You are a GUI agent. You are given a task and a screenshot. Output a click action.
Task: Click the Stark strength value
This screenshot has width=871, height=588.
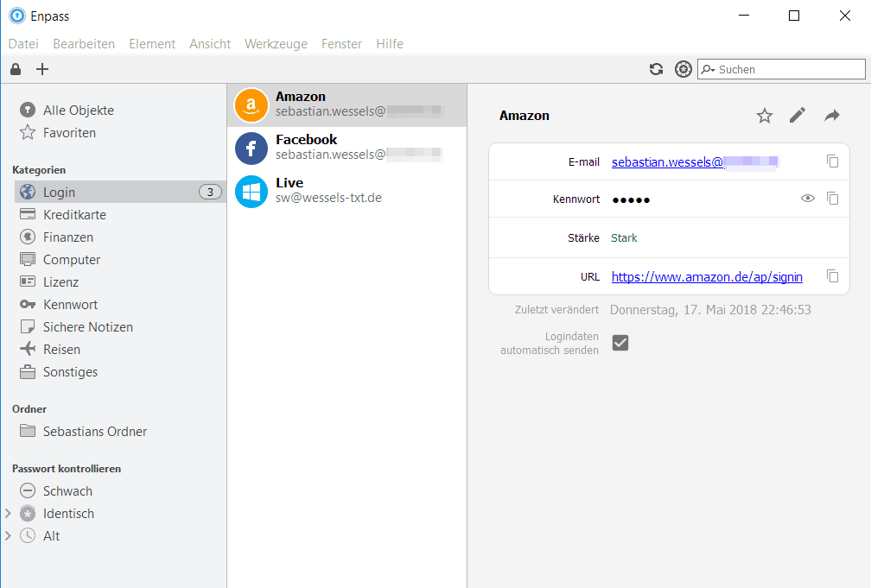[624, 238]
